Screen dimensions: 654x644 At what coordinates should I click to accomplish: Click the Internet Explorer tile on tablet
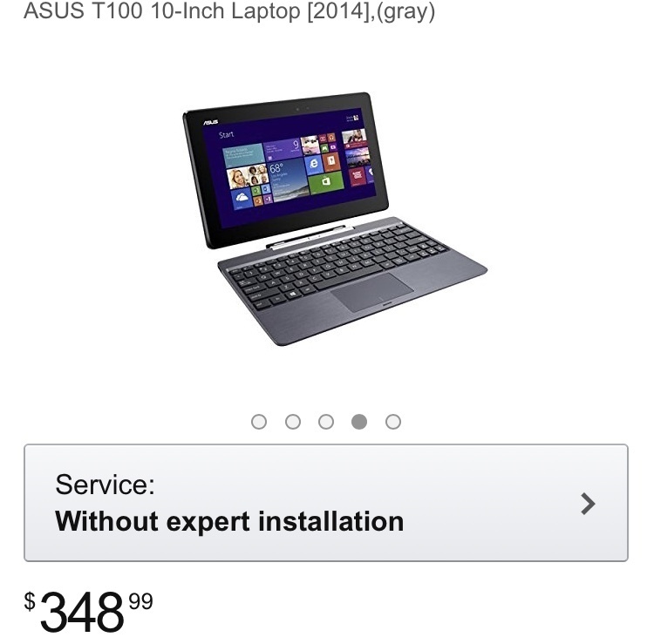(313, 165)
